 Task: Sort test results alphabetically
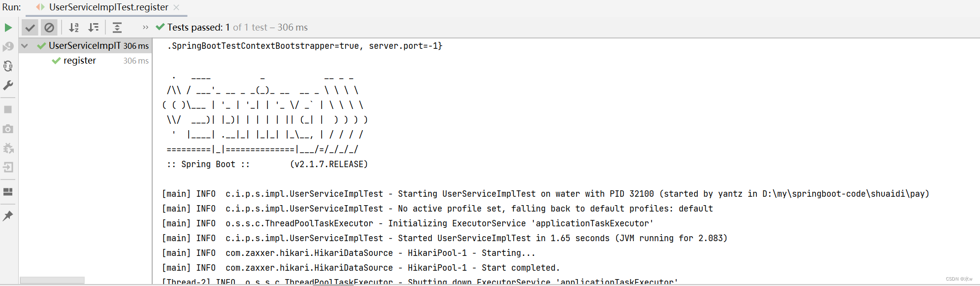click(x=74, y=27)
